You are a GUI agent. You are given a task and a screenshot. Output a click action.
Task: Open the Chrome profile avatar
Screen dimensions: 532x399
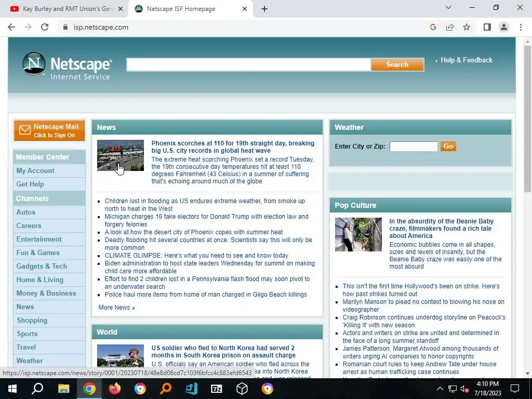504,27
